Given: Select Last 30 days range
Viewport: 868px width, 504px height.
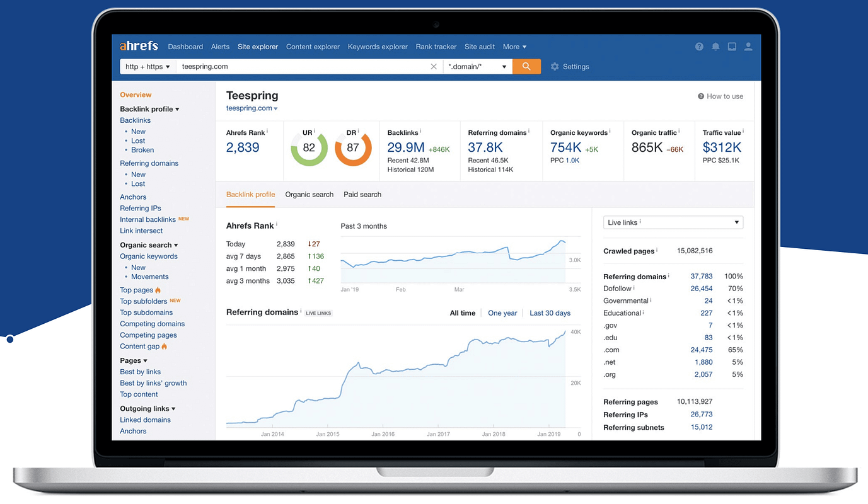Looking at the screenshot, I should click(x=550, y=313).
